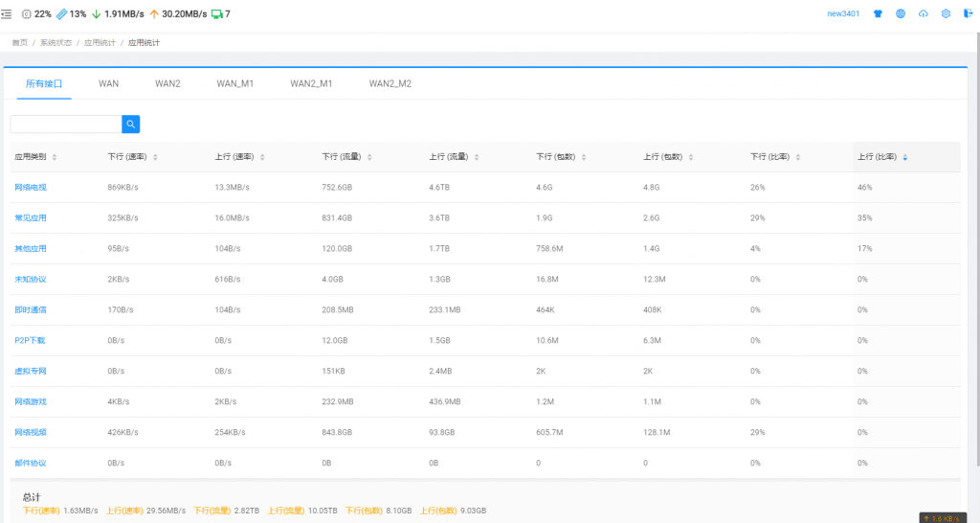The height and width of the screenshot is (523, 980).
Task: Sort by 下行(包数) column arrows
Action: tap(584, 157)
